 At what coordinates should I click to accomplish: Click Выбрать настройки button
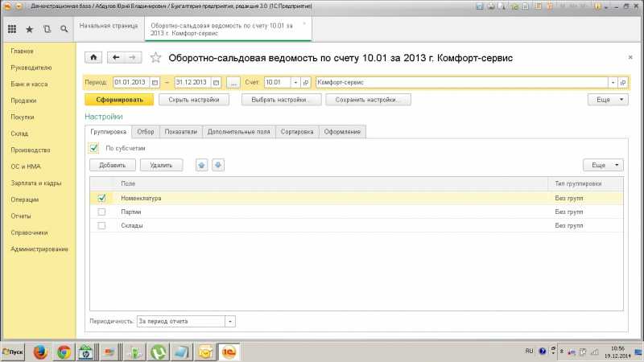281,100
